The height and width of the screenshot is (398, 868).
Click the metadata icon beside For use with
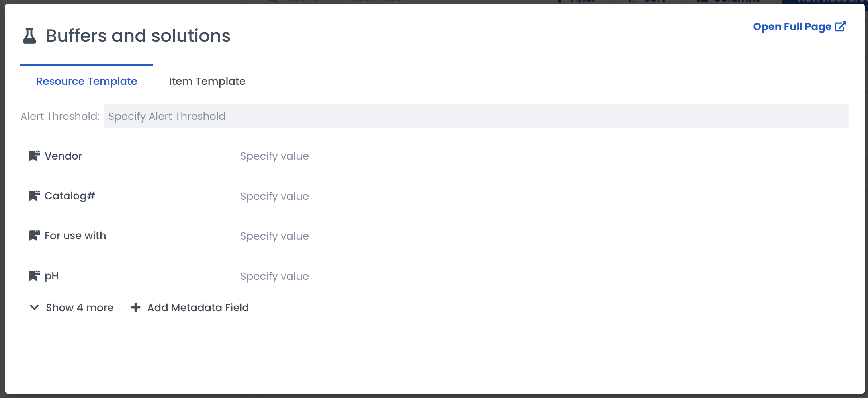(x=34, y=236)
